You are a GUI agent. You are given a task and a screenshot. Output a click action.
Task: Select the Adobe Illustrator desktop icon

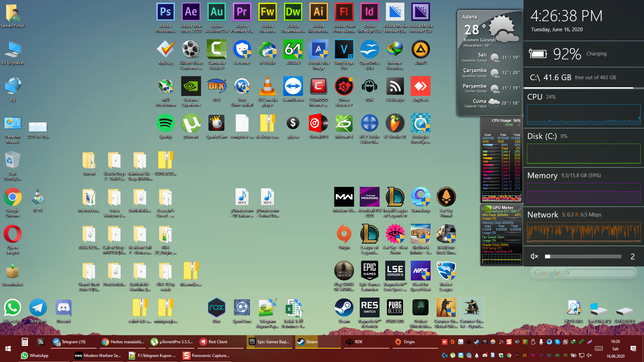click(x=318, y=17)
